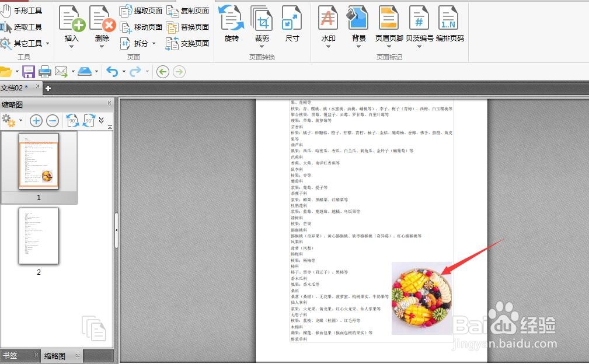Screen dimensions: 589x364
Task: Open the 其它工具 tools dropdown
Action: pos(26,42)
